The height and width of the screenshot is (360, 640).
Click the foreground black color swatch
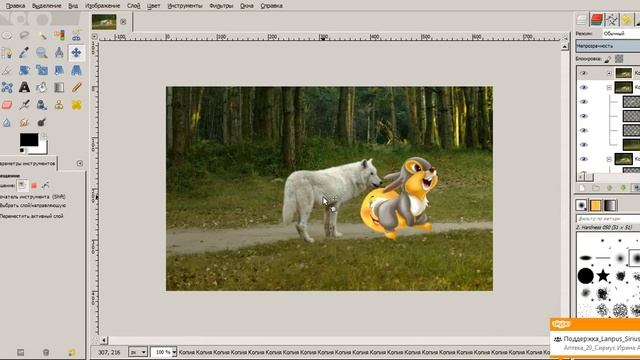click(29, 140)
